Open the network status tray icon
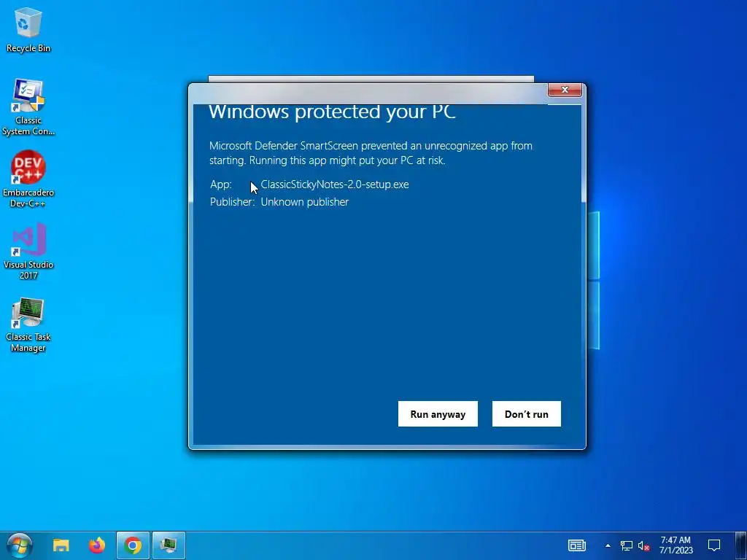The image size is (747, 560). 627,545
